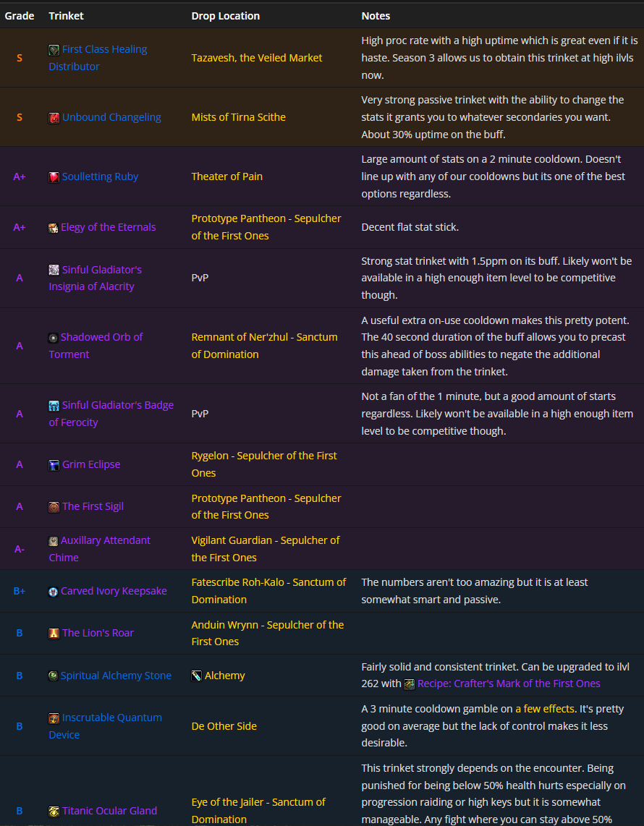Click the Drop Location column header
This screenshot has height=826, width=644.
(225, 15)
